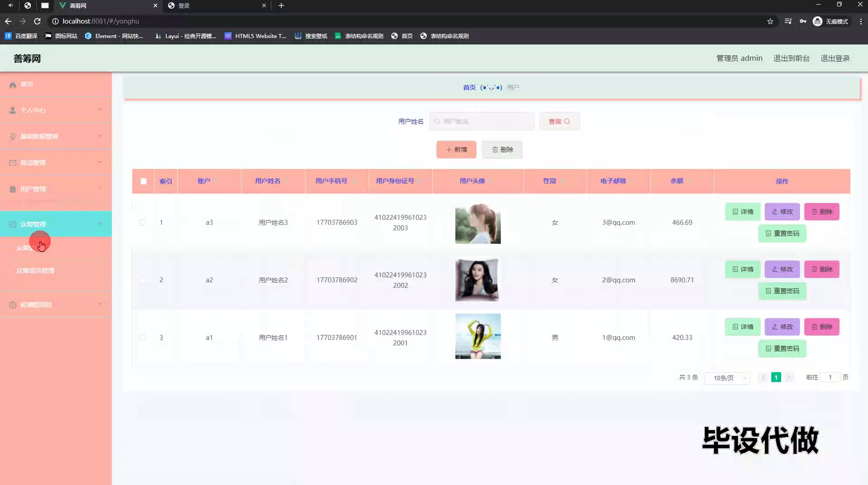Image resolution: width=868 pixels, height=485 pixels.
Task: Click the browser forward arrow
Action: (x=23, y=21)
